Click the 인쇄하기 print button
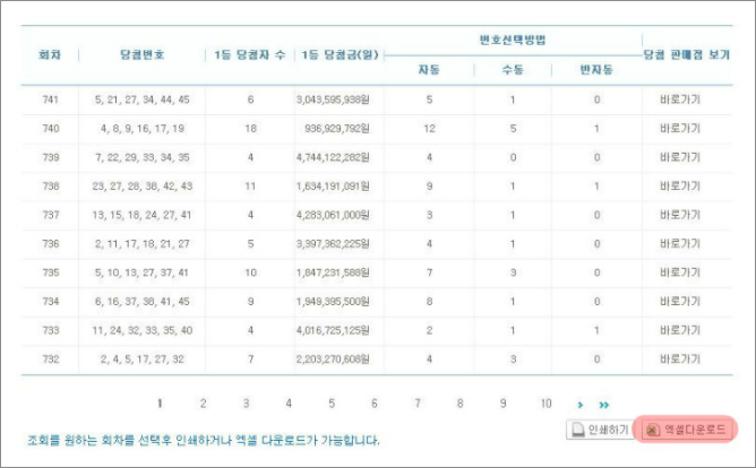The width and height of the screenshot is (756, 468). (600, 429)
